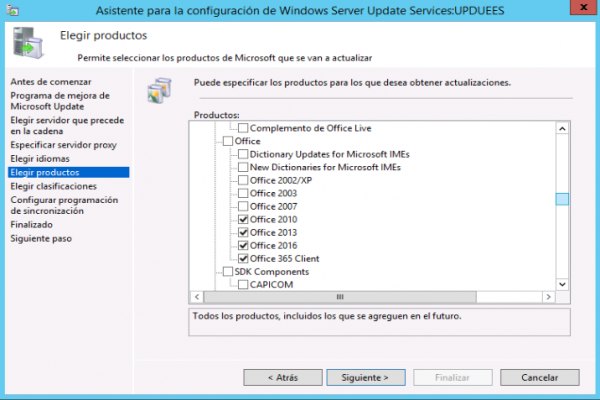Close the WSUS configuration wizard window

[x=584, y=7]
